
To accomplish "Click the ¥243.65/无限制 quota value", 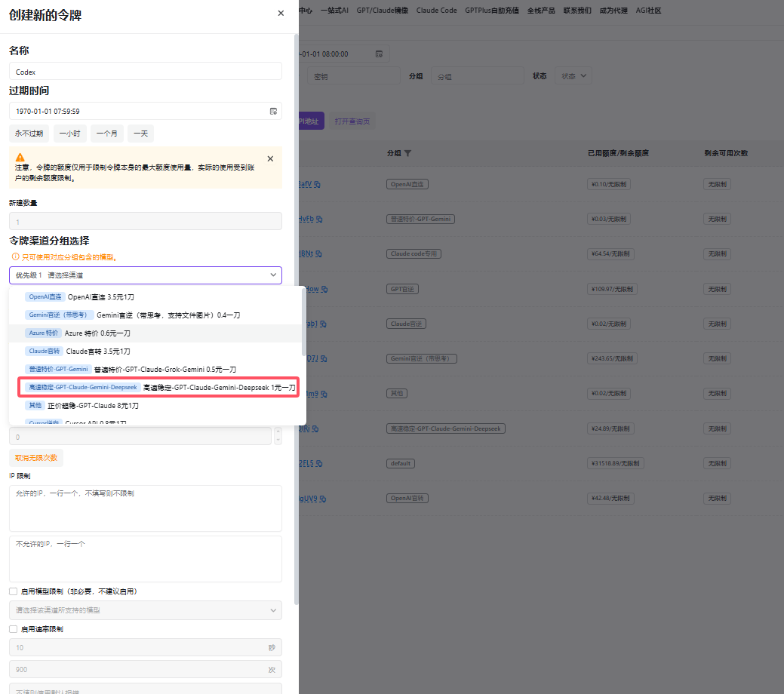I will [612, 358].
